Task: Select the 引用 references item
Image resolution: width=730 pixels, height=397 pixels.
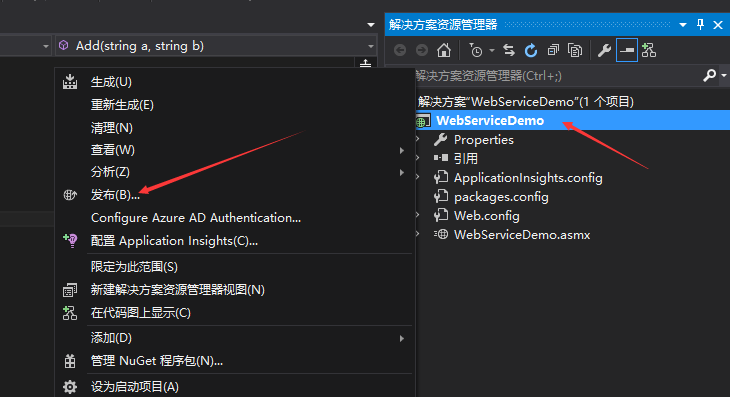Action: 466,159
